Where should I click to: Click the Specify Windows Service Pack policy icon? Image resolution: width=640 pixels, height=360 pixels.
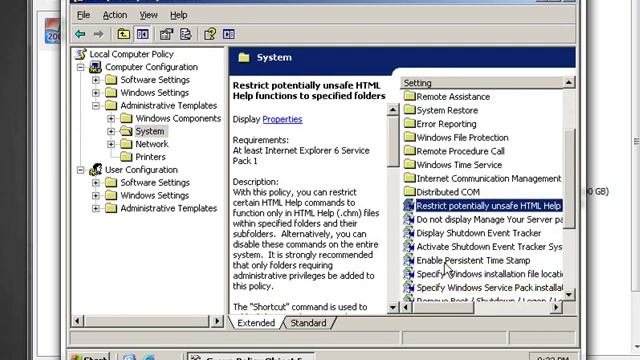click(409, 287)
